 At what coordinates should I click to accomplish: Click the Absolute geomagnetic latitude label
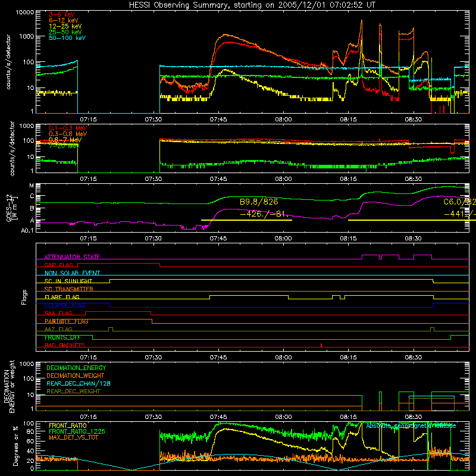[x=411, y=426]
